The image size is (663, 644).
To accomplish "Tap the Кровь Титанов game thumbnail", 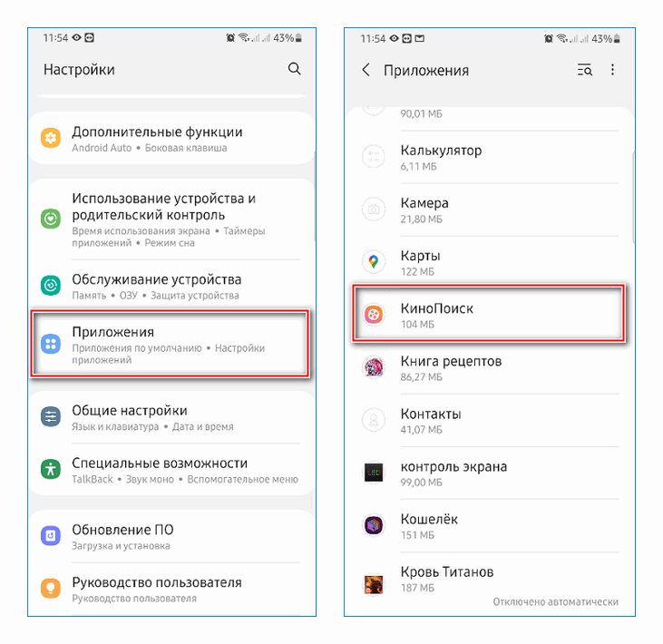I will [x=374, y=584].
